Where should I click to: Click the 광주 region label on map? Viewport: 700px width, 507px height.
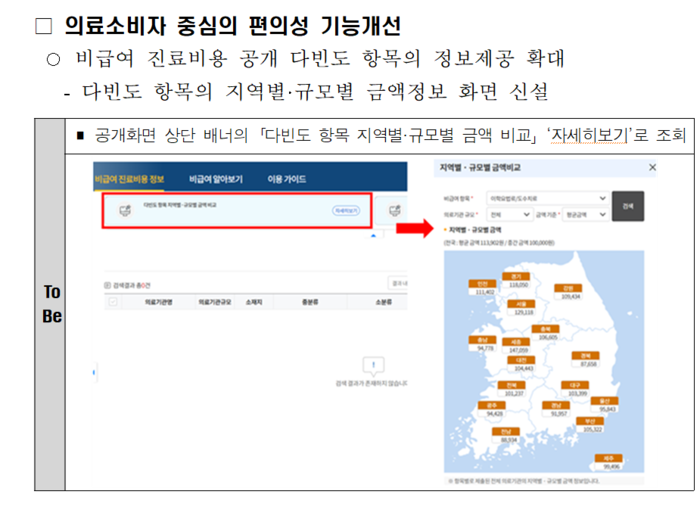[x=492, y=405]
